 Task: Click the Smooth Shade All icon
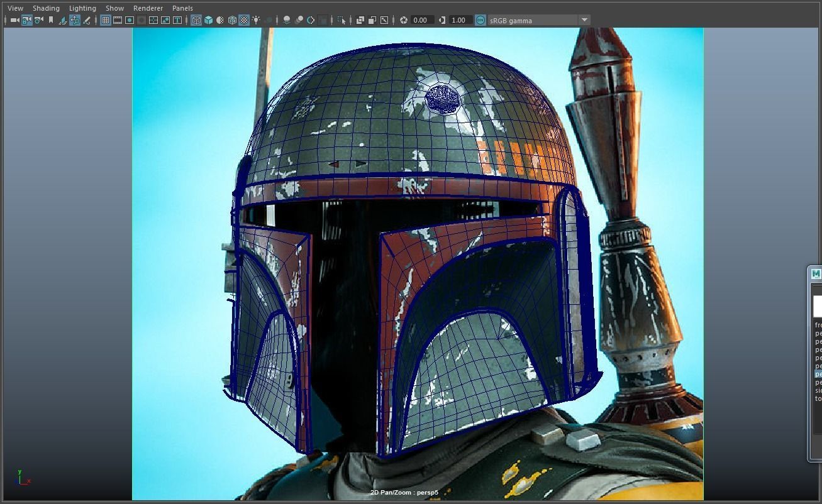[208, 20]
